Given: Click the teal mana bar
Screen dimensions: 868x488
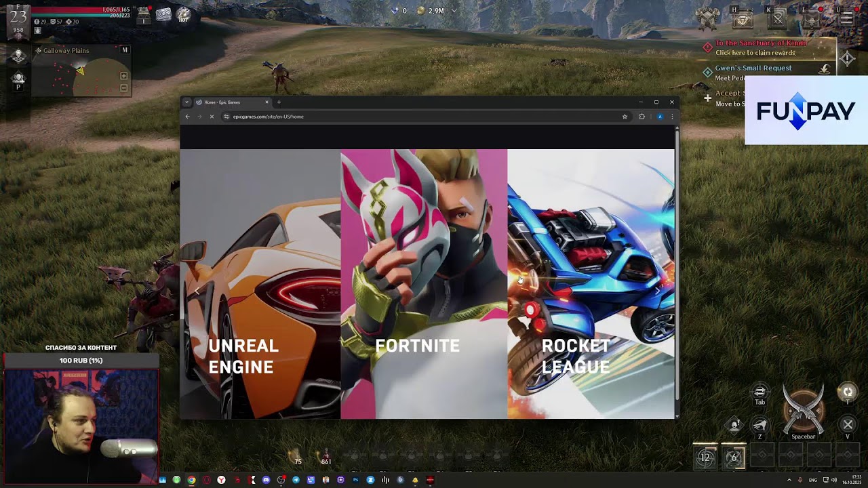Looking at the screenshot, I should [x=81, y=15].
